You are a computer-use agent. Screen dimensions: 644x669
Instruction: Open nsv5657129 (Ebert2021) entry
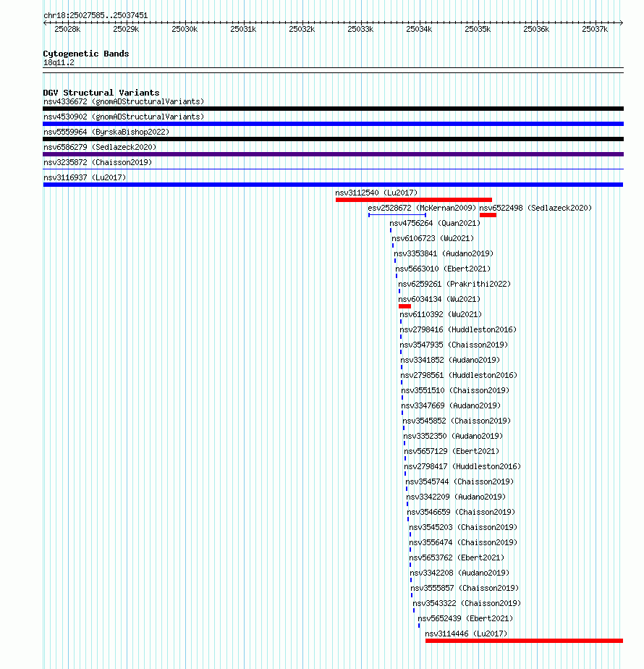[x=452, y=451]
